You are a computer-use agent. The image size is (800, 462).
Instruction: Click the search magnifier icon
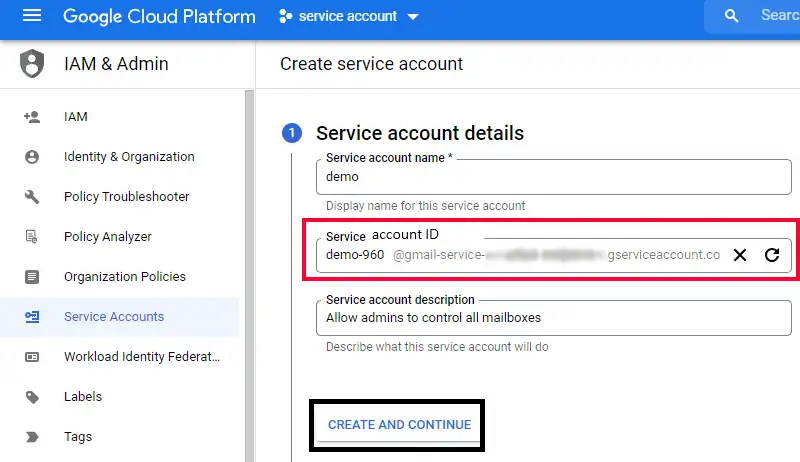click(731, 16)
